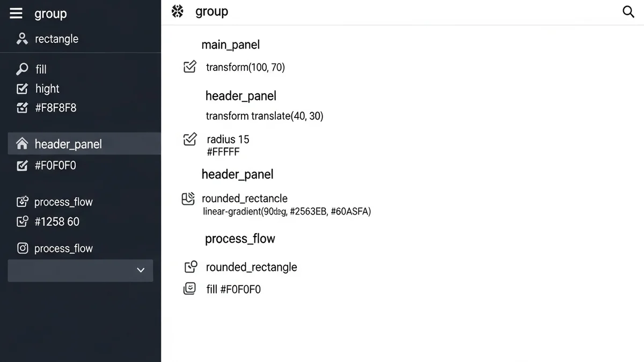The image size is (644, 362).
Task: Click the main_panel heading
Action: point(231,45)
